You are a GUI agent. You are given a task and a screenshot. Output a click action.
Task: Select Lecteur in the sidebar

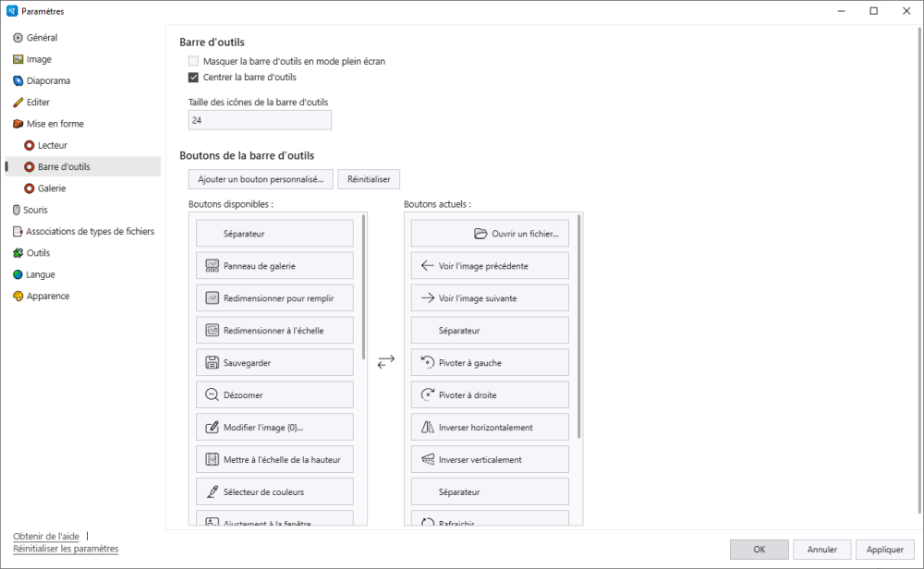coord(52,145)
